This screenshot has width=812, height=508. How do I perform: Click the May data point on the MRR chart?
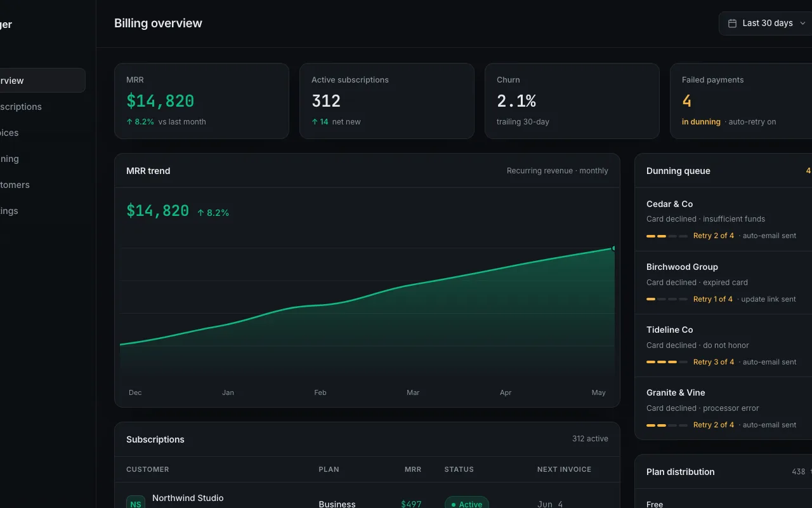[x=613, y=248]
